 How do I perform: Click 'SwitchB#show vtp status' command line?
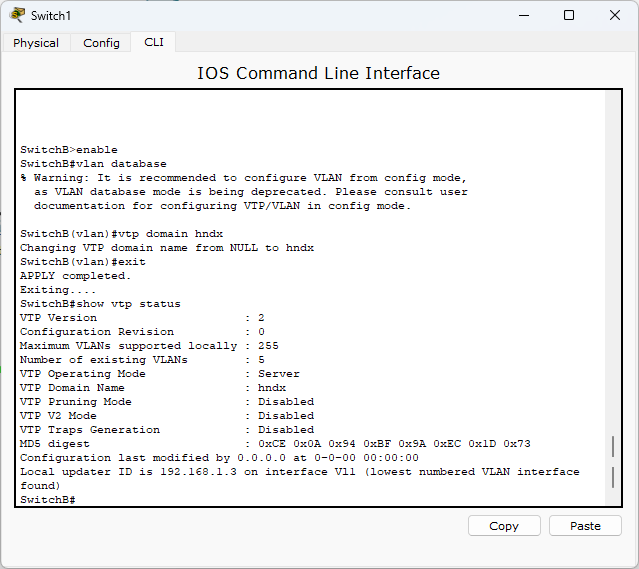[x=100, y=304]
